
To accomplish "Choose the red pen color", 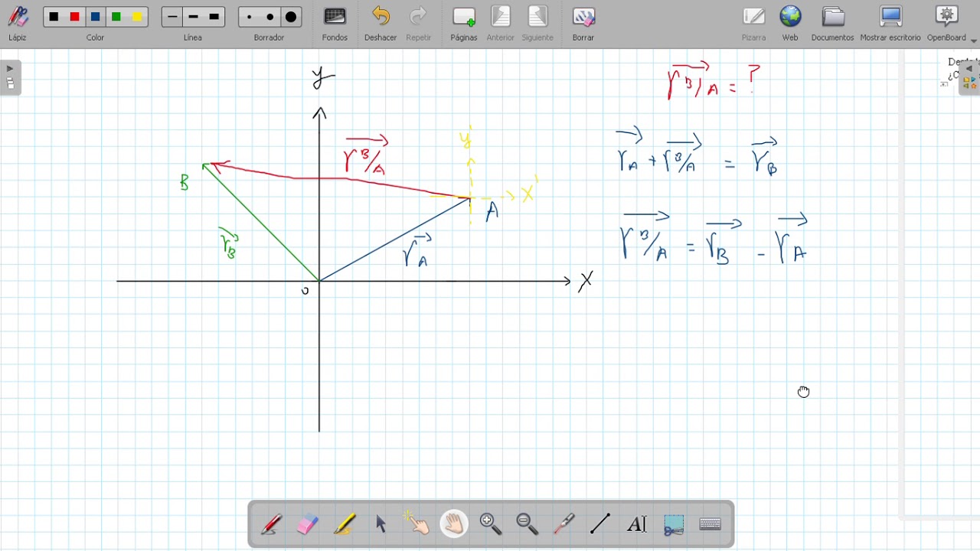I will tap(75, 17).
